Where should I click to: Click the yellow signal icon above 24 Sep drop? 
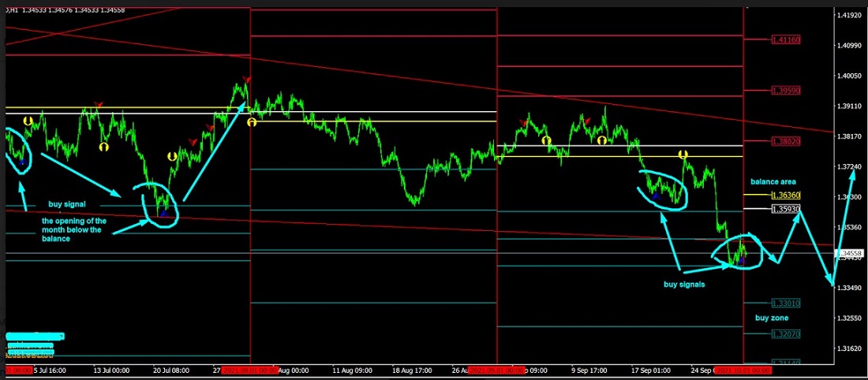click(683, 155)
